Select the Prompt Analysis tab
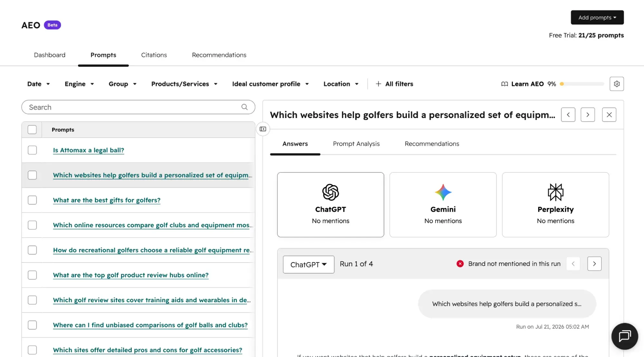The height and width of the screenshot is (357, 644). 356,144
